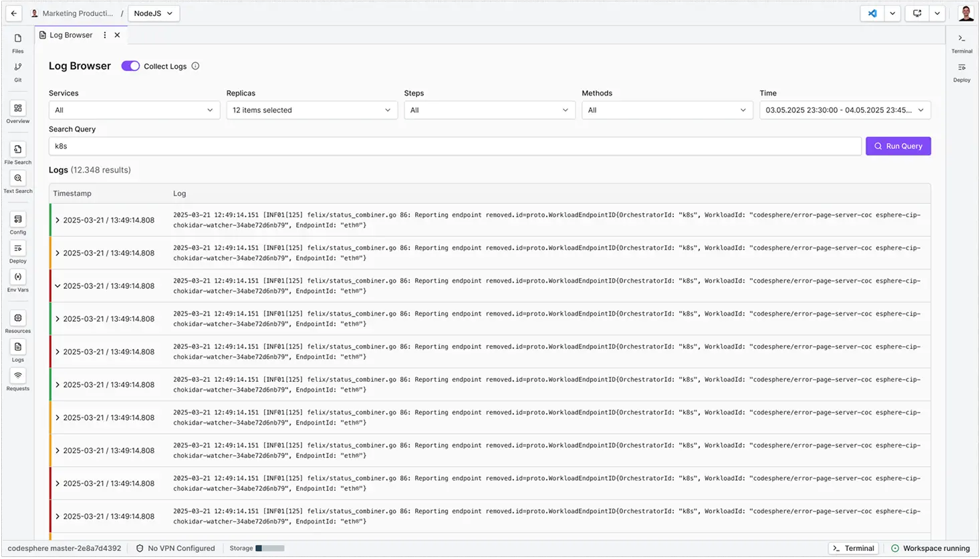Open the Steps dropdown

point(489,110)
